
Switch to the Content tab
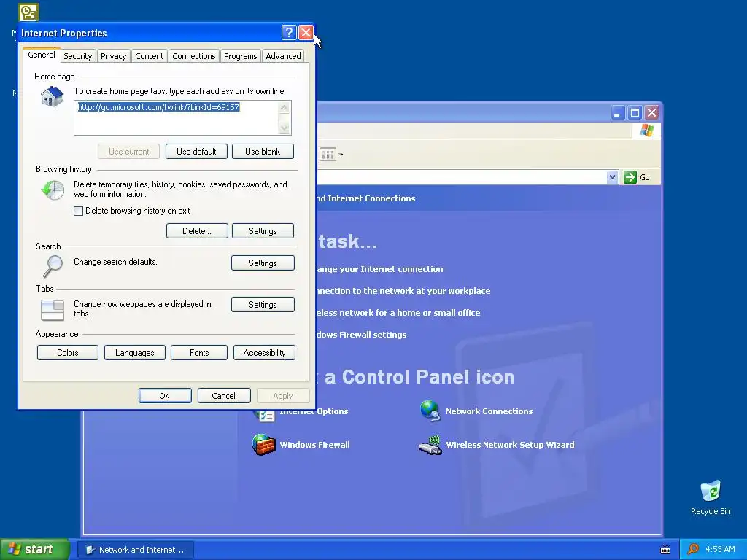point(149,56)
